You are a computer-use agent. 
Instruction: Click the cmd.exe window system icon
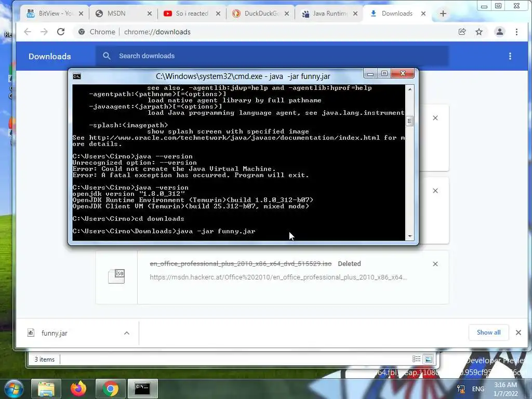(x=77, y=76)
